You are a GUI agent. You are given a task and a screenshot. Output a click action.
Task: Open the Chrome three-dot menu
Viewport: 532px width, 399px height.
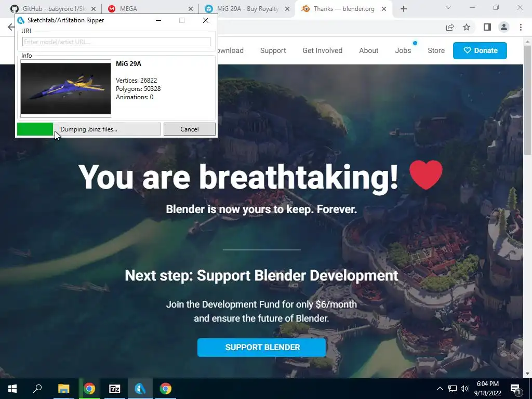point(521,27)
